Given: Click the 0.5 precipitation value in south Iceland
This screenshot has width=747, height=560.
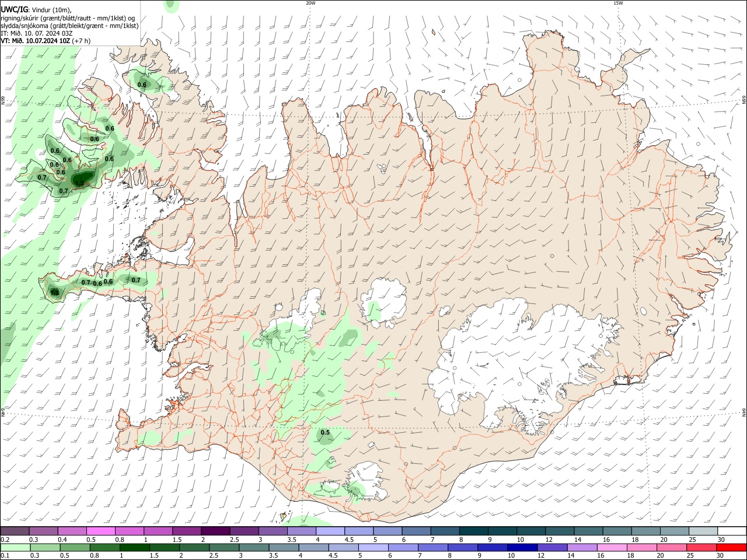Looking at the screenshot, I should pos(325,432).
